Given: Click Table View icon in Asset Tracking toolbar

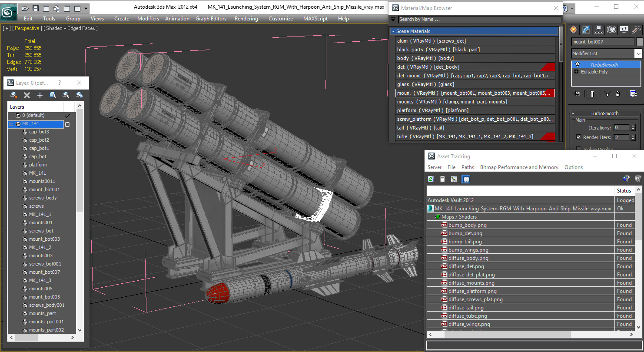Looking at the screenshot, I should point(466,179).
